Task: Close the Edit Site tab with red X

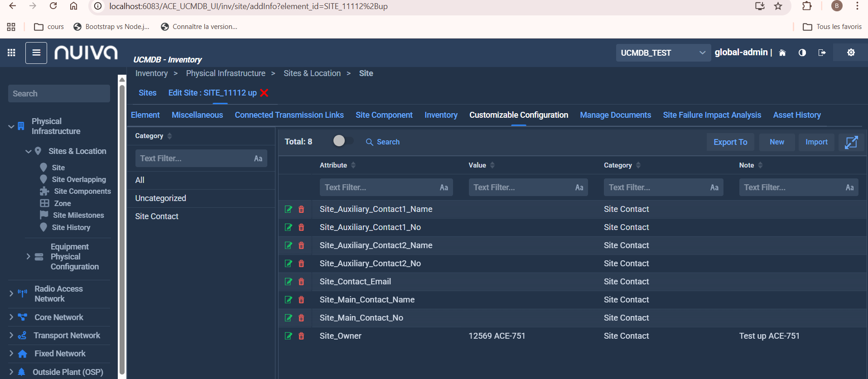Action: [x=265, y=93]
